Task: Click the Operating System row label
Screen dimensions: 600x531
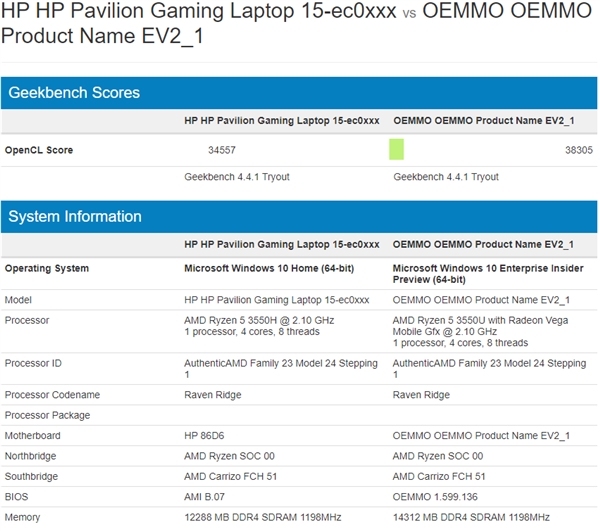Action: tap(47, 268)
